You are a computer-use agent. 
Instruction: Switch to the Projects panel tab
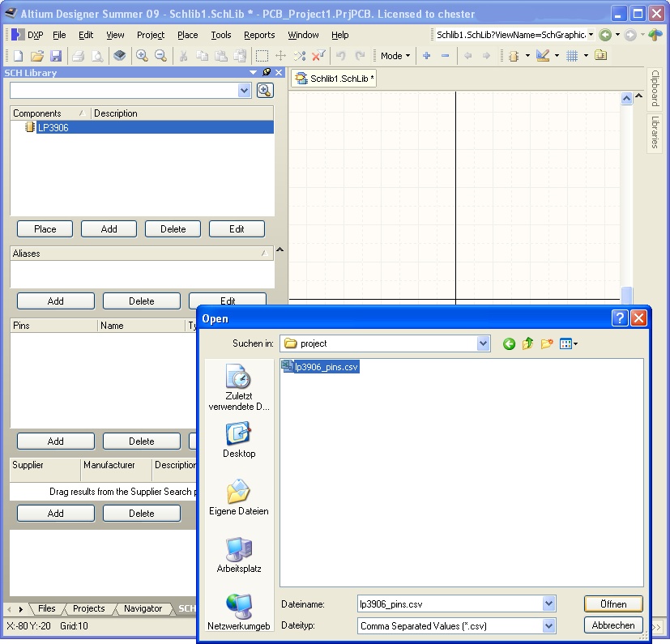click(89, 608)
